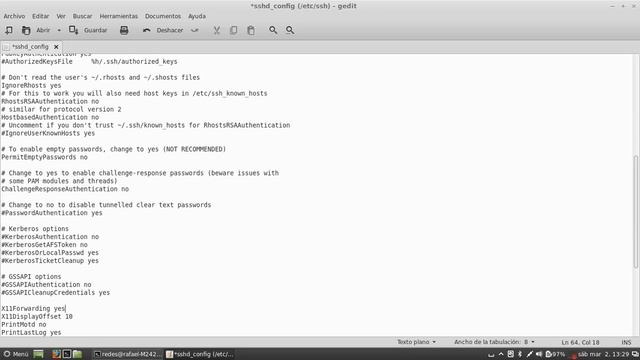This screenshot has height=360, width=640.
Task: Click the Guardar save icon
Action: 73,30
